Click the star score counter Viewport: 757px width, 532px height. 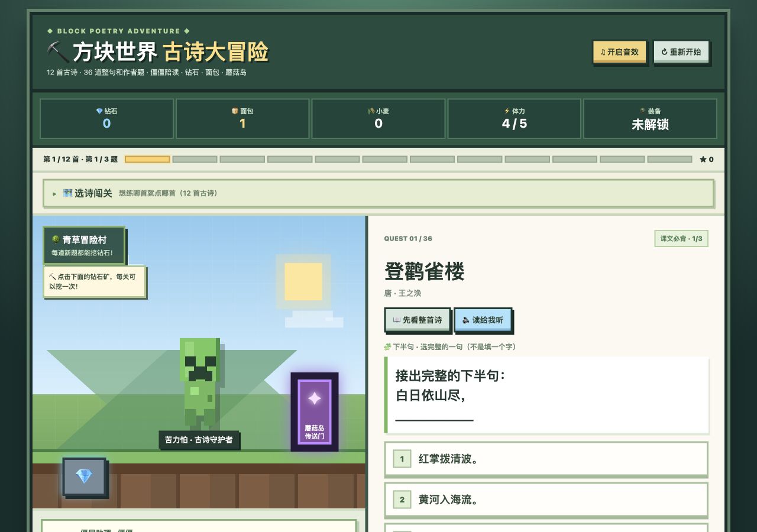(707, 159)
